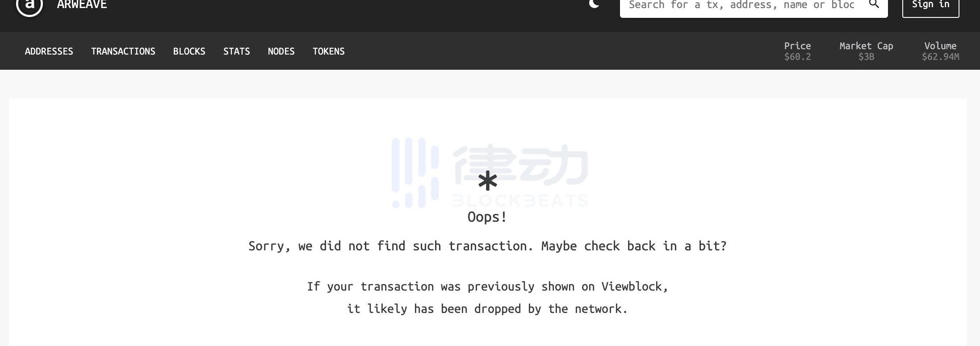Viewport: 980px width, 346px height.
Task: Click the Arweave circular logo icon
Action: [29, 5]
